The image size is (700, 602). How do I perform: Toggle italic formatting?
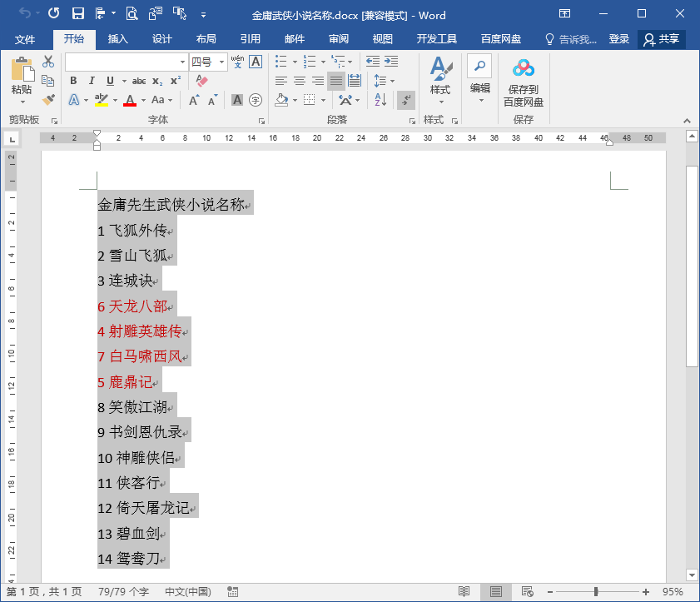click(x=92, y=81)
